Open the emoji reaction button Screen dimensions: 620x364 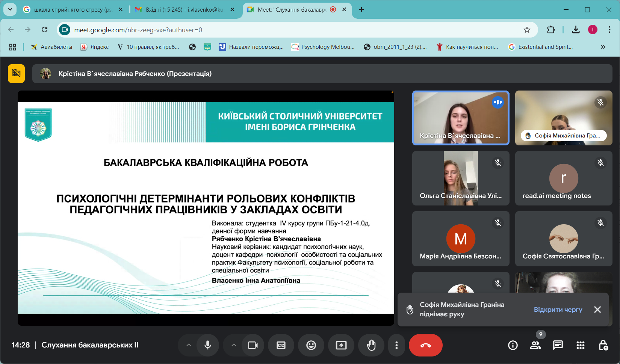click(311, 345)
